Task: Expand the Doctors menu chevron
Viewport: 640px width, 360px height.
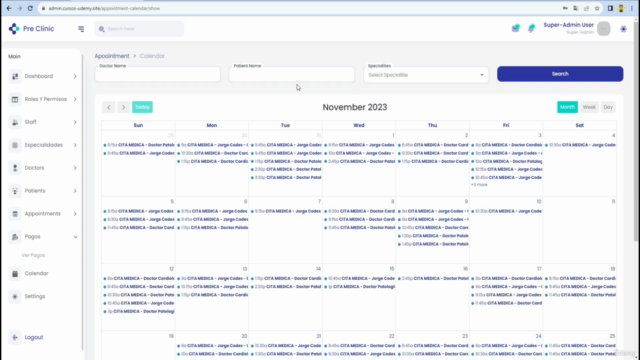Action: [75, 168]
